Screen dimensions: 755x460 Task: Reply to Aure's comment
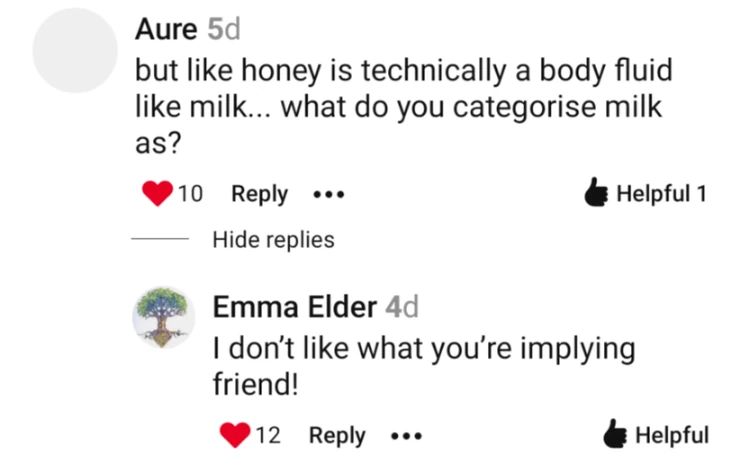259,194
